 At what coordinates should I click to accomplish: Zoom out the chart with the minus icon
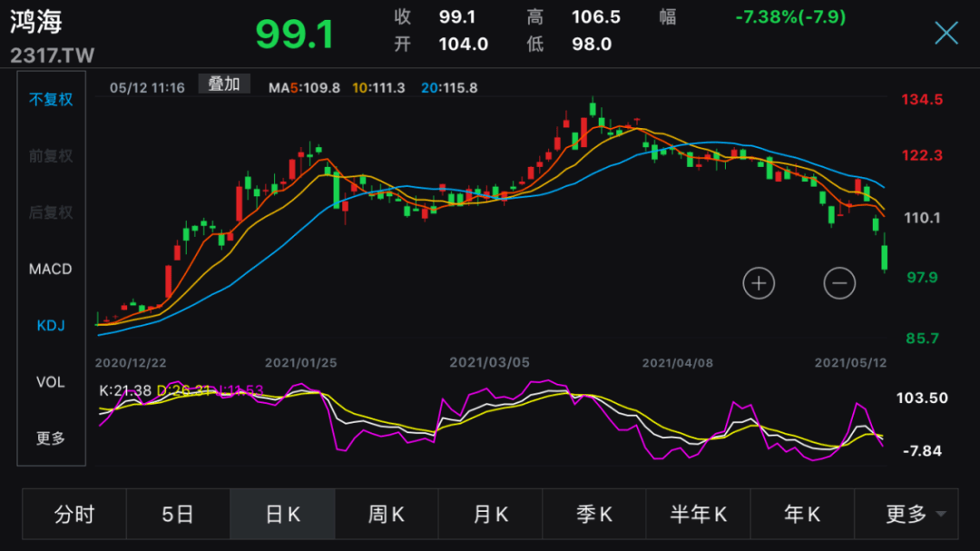click(x=839, y=283)
